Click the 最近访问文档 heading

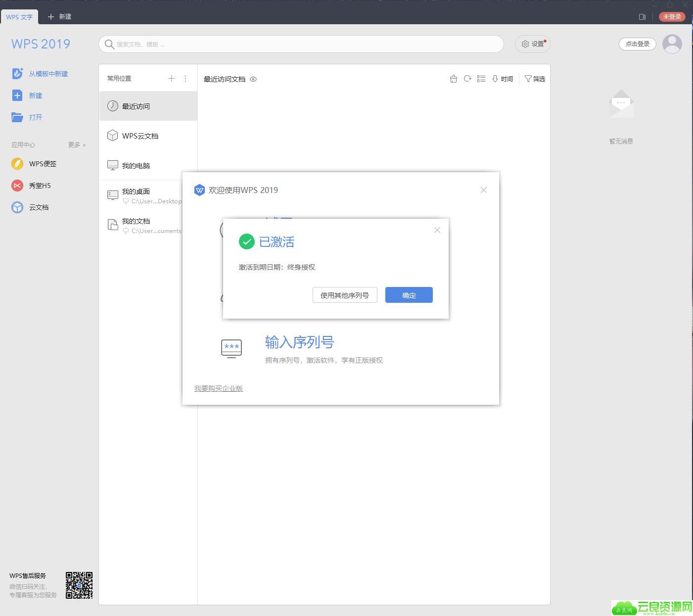click(225, 79)
